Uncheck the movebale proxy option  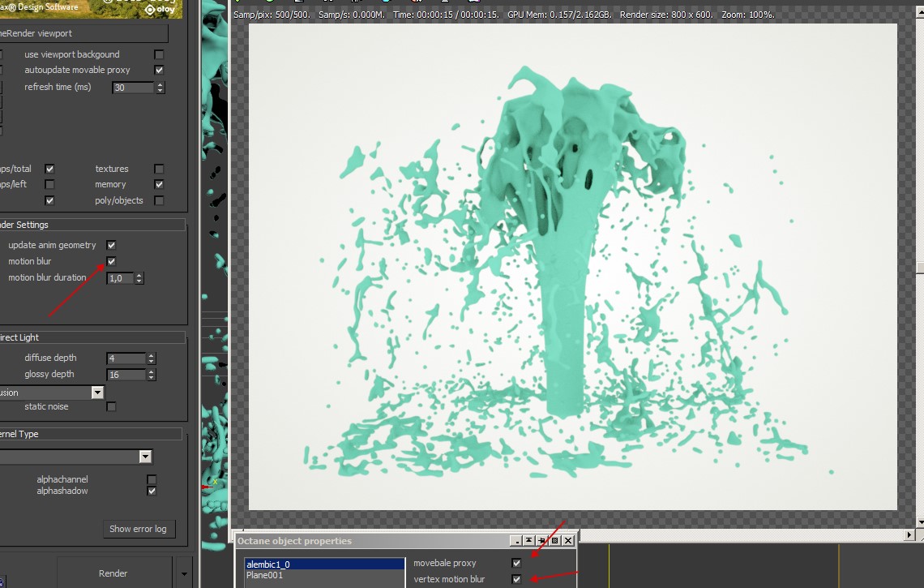pos(516,563)
